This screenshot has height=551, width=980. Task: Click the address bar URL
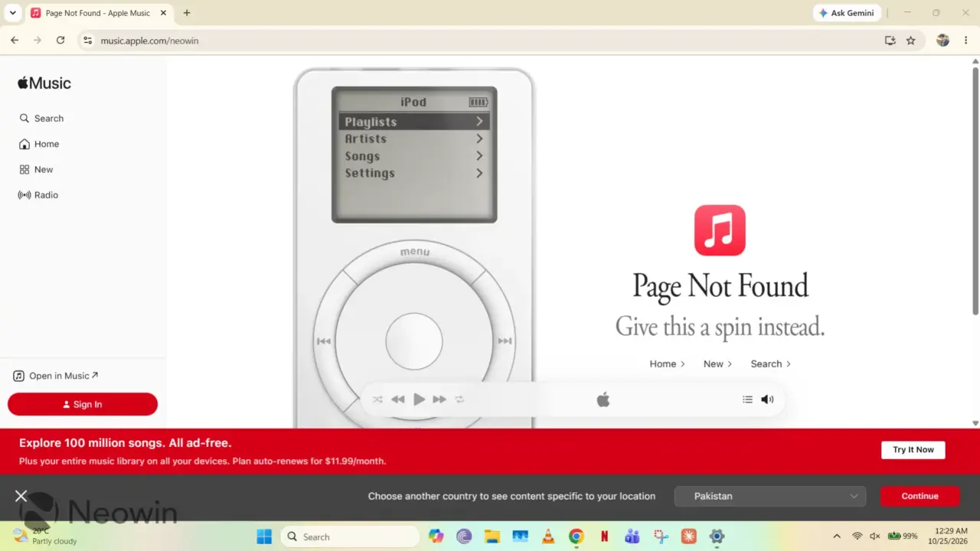click(x=149, y=41)
